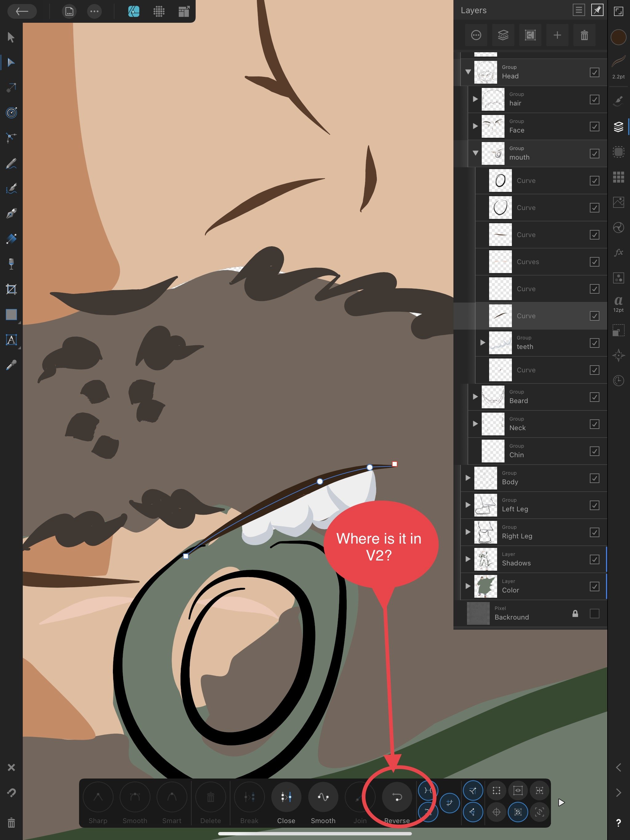Screen dimensions: 630x840
Task: Select the Color Picker eyedropper tool
Action: pos(11,365)
